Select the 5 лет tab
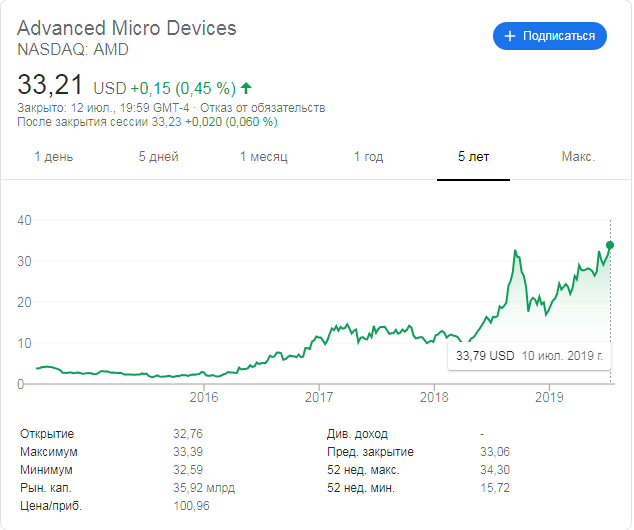The width and height of the screenshot is (634, 530). [474, 157]
